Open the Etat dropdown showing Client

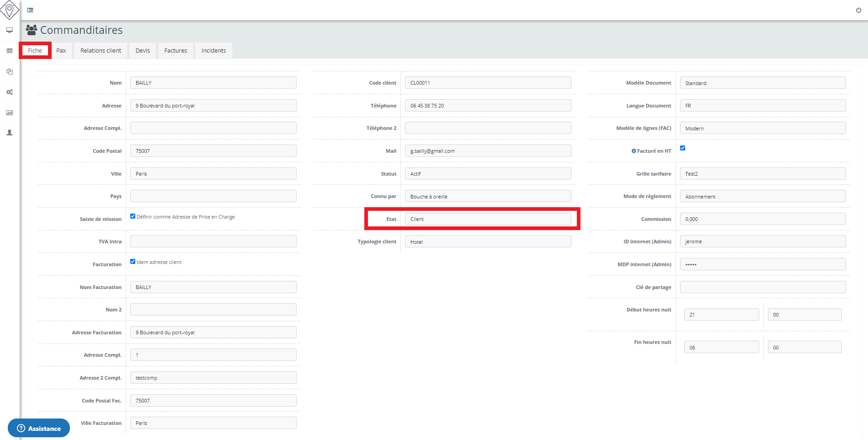[488, 219]
